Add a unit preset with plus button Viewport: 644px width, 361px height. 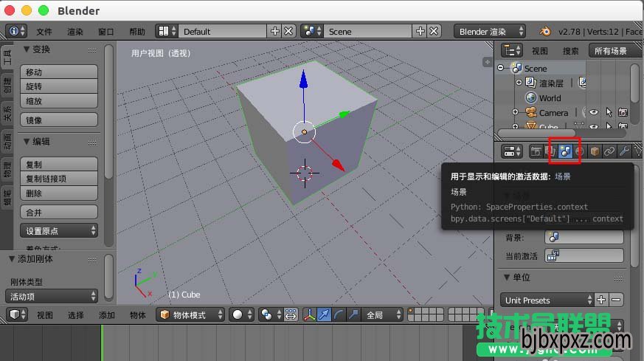[x=601, y=300]
